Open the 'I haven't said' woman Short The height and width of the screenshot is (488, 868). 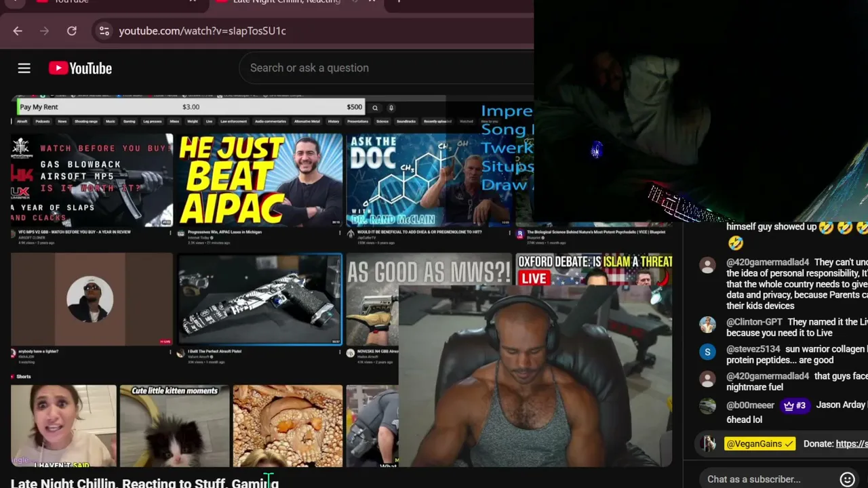tap(64, 426)
